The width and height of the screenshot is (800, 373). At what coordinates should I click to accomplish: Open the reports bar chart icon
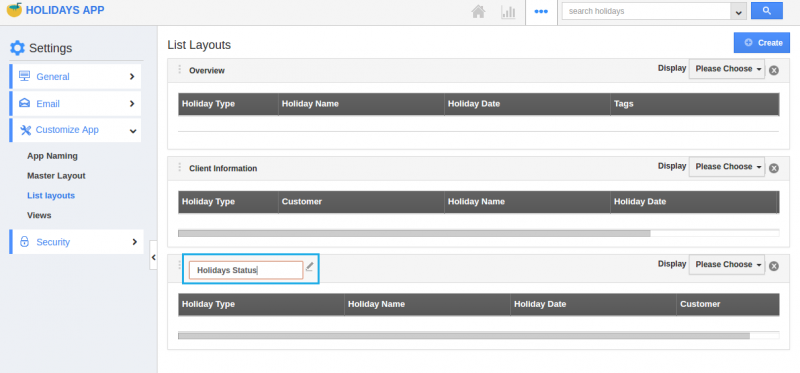[x=508, y=12]
